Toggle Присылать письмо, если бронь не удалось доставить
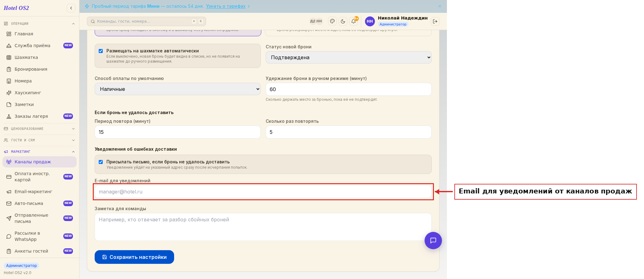This screenshot has width=644, height=279. tap(101, 162)
